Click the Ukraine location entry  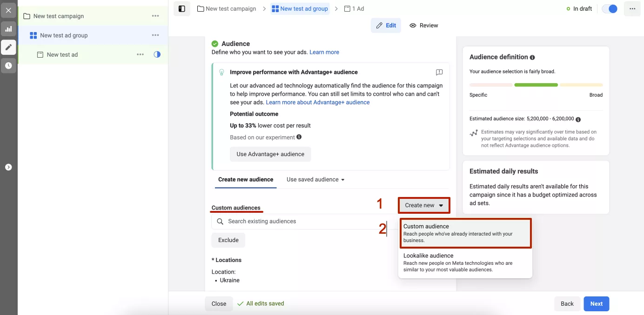click(230, 280)
